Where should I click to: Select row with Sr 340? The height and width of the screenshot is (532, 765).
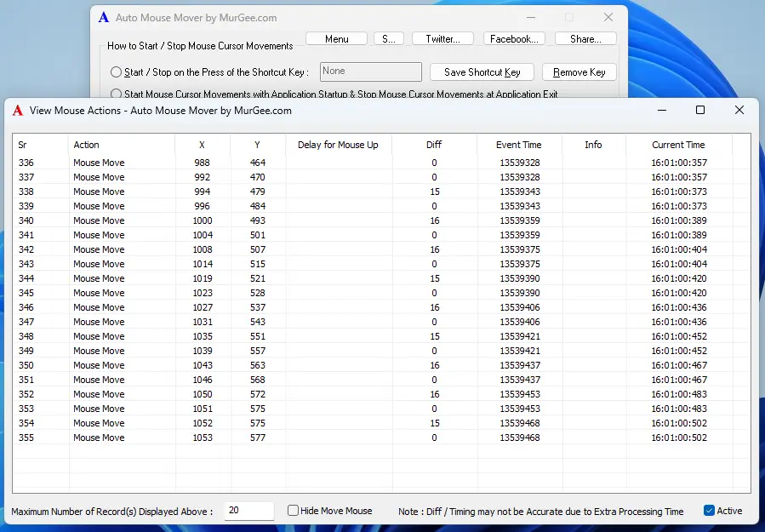381,220
